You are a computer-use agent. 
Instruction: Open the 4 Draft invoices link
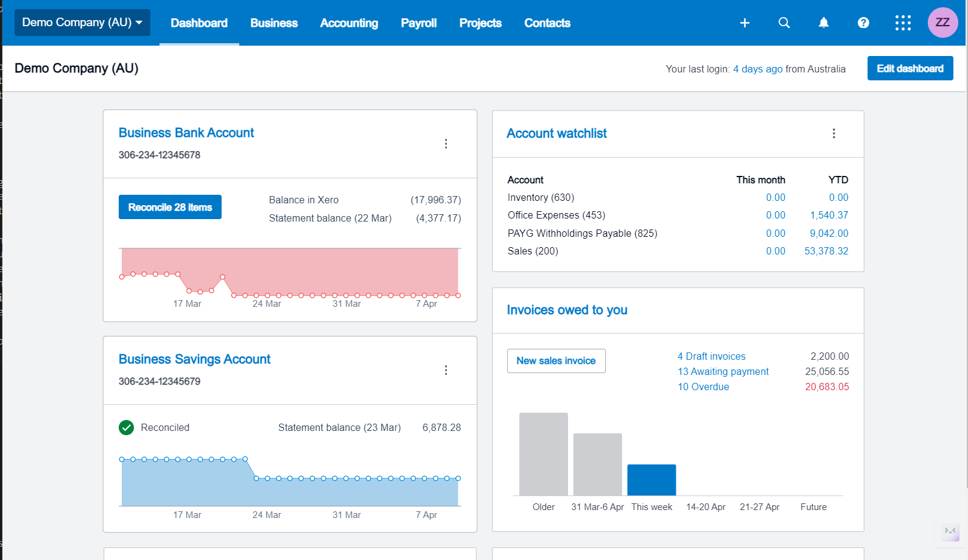(712, 356)
